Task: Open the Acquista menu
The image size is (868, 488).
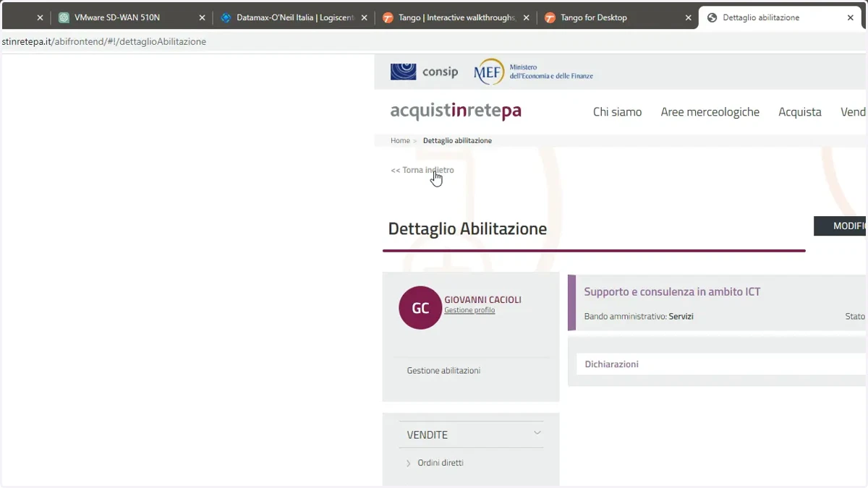Action: coord(799,112)
